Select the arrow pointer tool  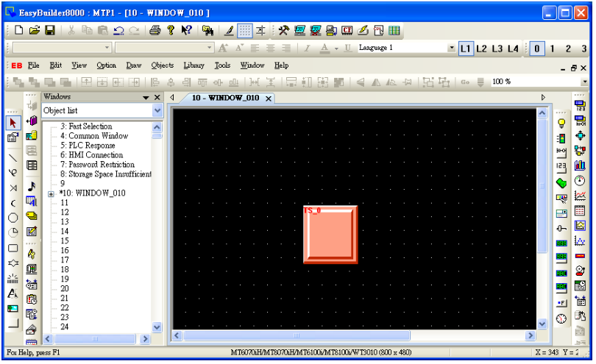coord(13,123)
